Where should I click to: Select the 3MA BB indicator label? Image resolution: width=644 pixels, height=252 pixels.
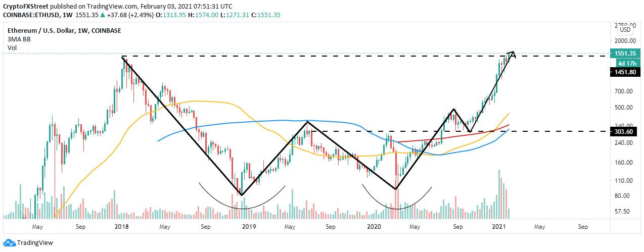(18, 39)
